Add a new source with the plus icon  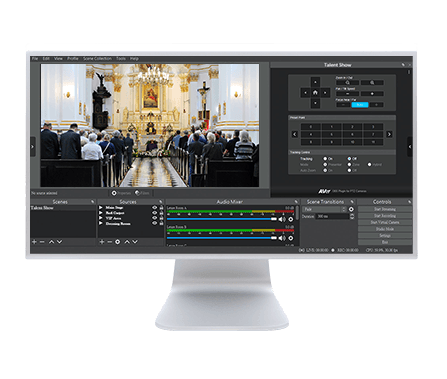102,242
